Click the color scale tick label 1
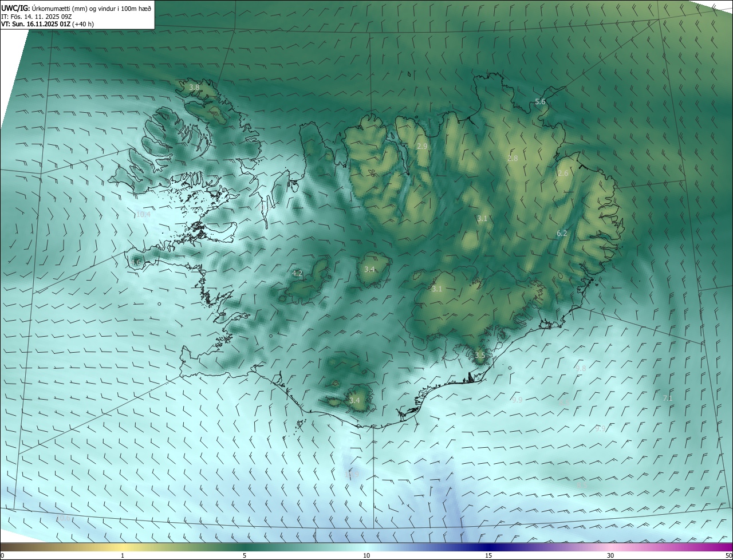Image resolution: width=733 pixels, height=560 pixels. [123, 555]
